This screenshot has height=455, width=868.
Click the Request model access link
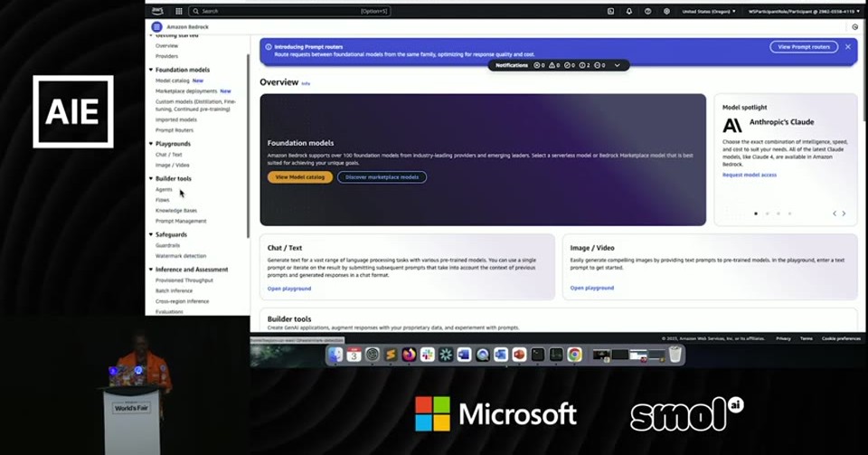pyautogui.click(x=749, y=175)
